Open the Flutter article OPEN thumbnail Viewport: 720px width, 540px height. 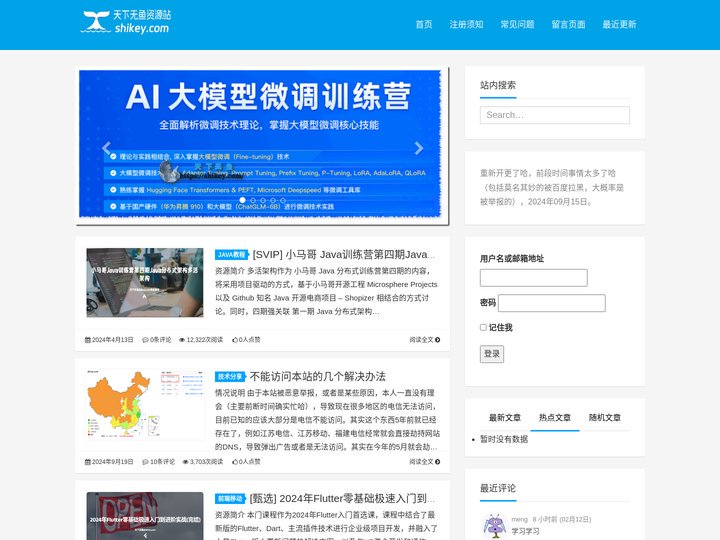tap(145, 516)
